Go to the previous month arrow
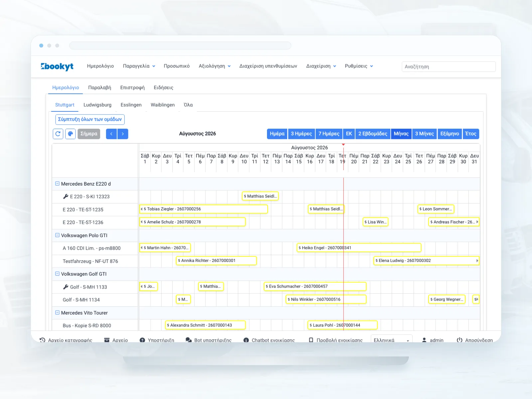The height and width of the screenshot is (399, 532). pos(111,134)
